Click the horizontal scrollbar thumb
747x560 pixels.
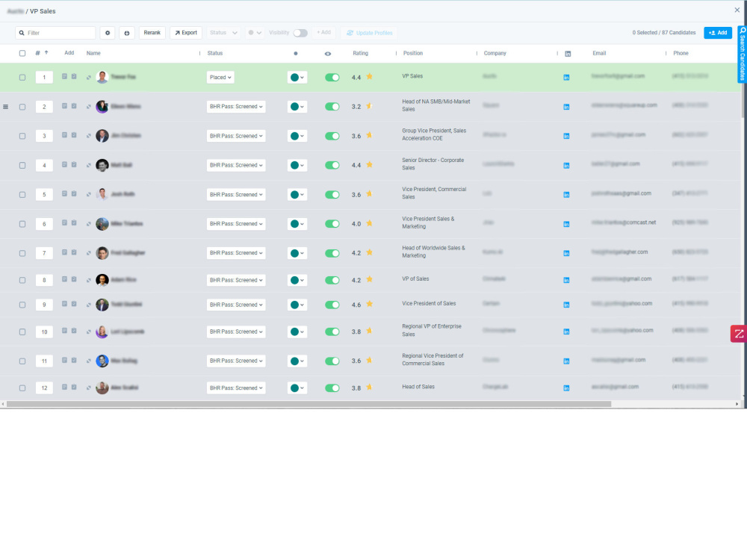pyautogui.click(x=309, y=404)
